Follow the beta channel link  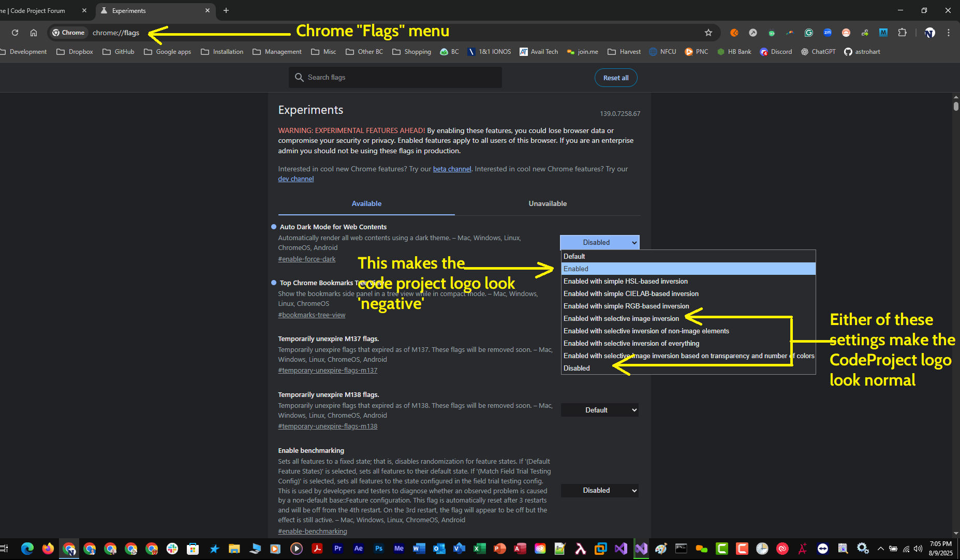point(452,169)
